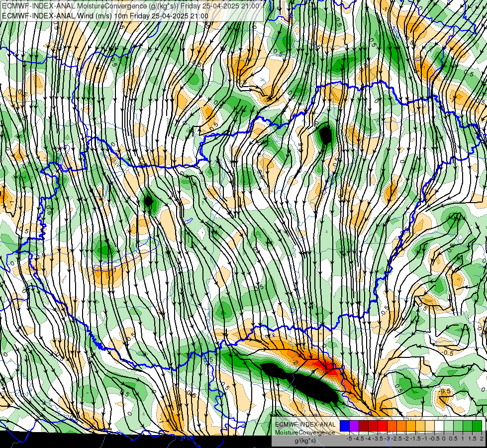
Task: Click the amber swatch between -2 and -1.5
Action: point(410,426)
